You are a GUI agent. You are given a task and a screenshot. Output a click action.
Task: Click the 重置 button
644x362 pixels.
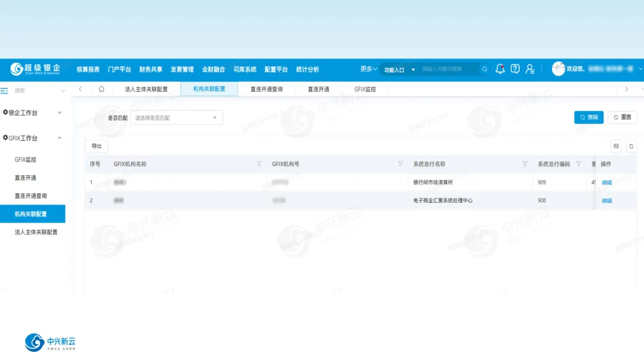(622, 117)
